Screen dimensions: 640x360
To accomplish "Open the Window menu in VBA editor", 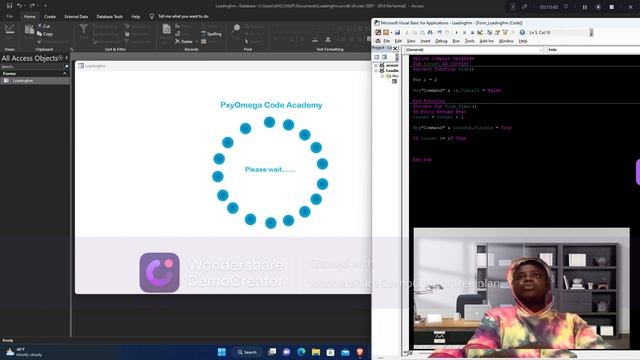I will point(506,41).
